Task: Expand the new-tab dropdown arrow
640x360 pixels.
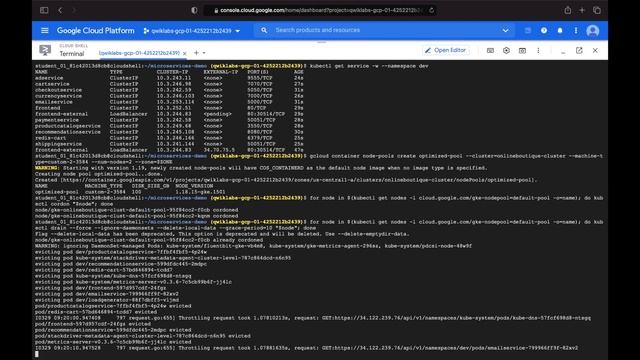Action: 204,53
